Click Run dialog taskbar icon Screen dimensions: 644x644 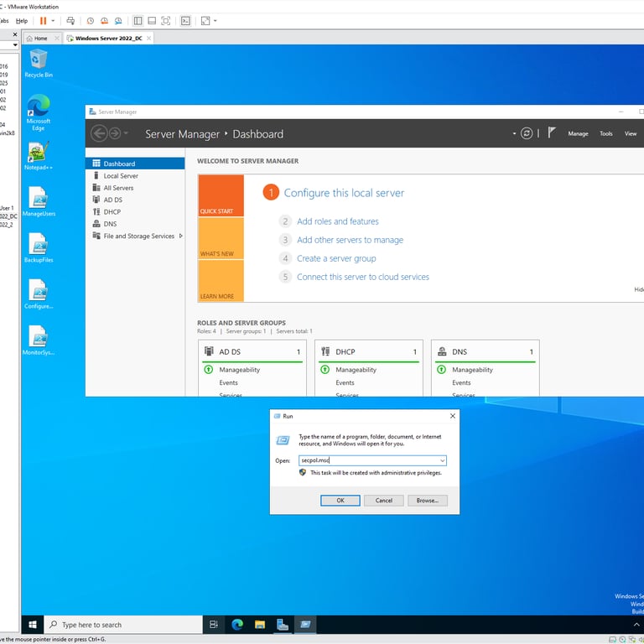pyautogui.click(x=305, y=624)
